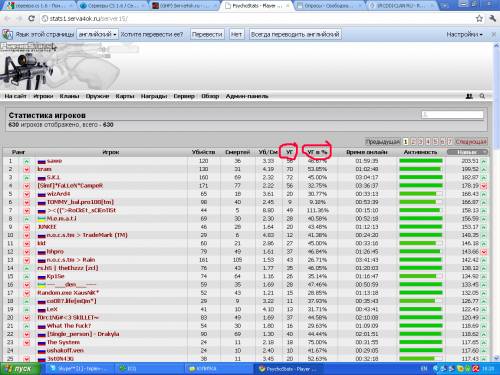Open the Оружие menu item
500x375 pixels.
pos(97,96)
